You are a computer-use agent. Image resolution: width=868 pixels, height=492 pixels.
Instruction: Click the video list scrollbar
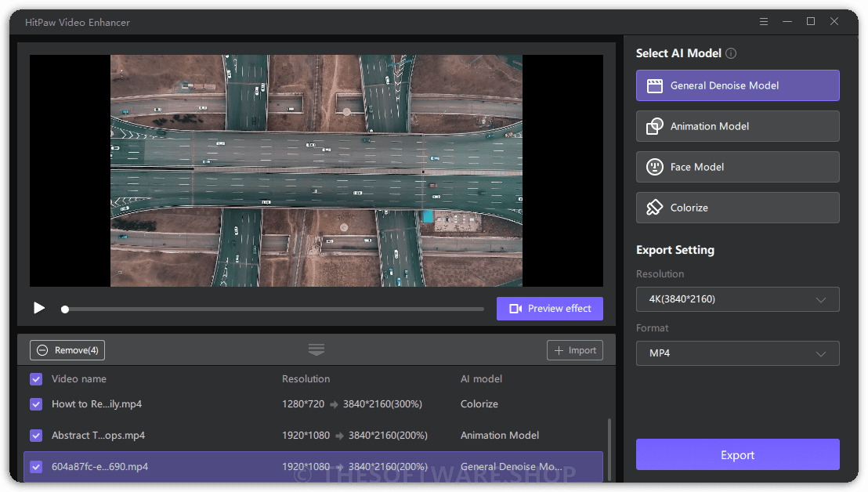(609, 448)
